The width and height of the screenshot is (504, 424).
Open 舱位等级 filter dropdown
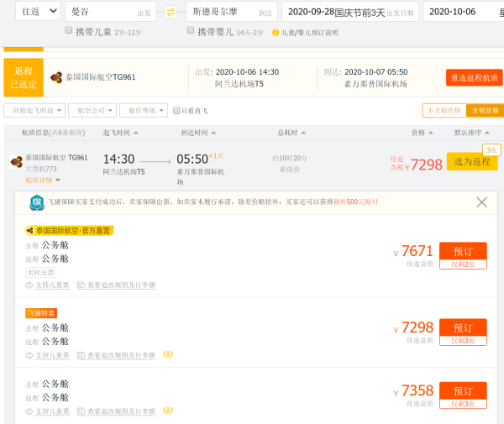[144, 111]
